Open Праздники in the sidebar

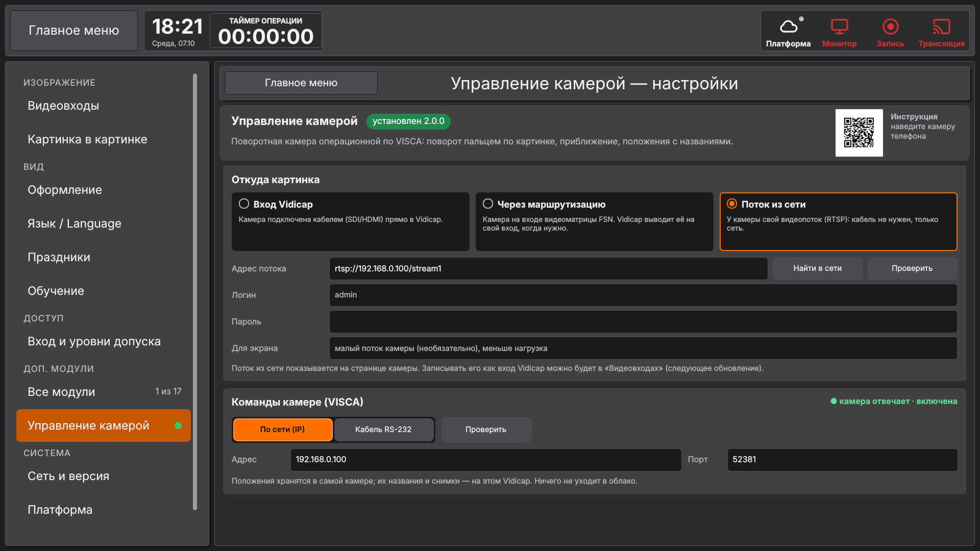click(x=103, y=257)
